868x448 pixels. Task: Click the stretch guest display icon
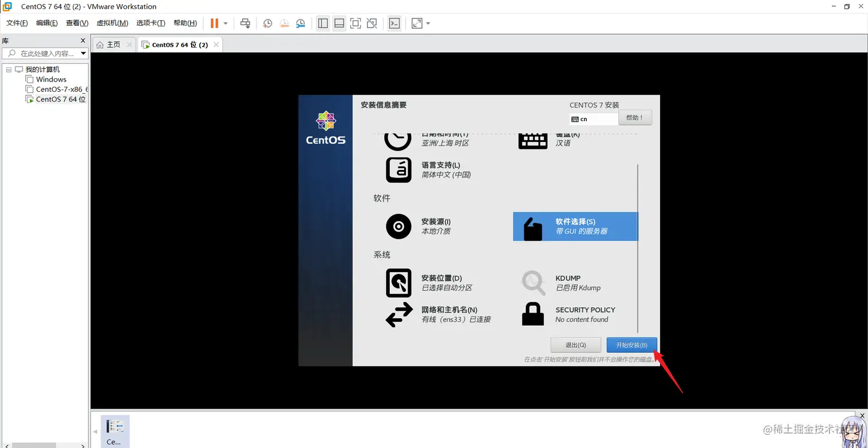417,23
